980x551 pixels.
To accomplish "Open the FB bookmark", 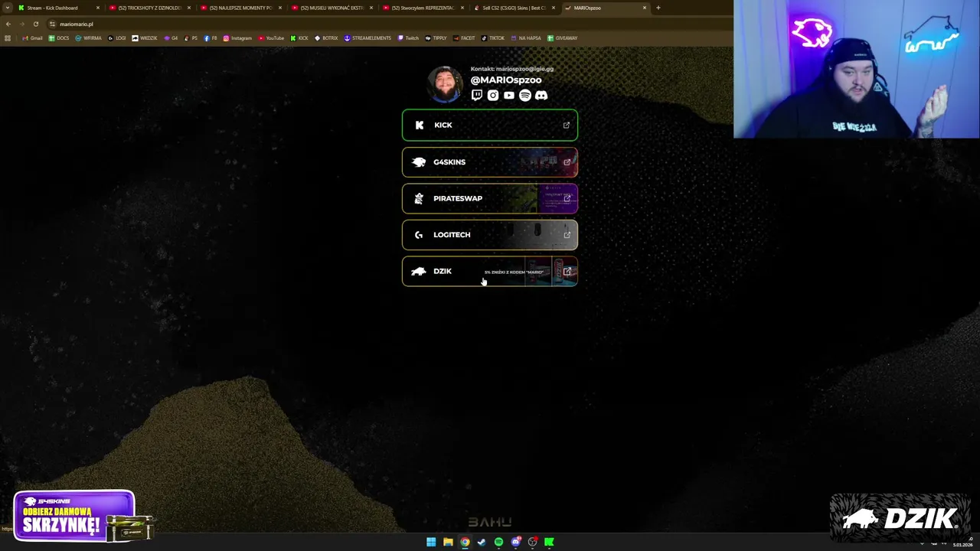I will coord(211,37).
